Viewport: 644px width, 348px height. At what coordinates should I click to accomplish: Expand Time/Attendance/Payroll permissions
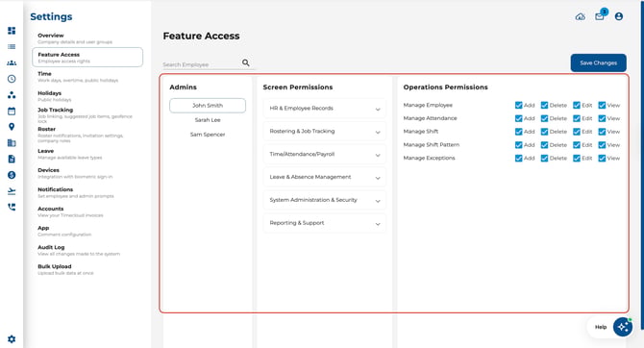pos(325,155)
